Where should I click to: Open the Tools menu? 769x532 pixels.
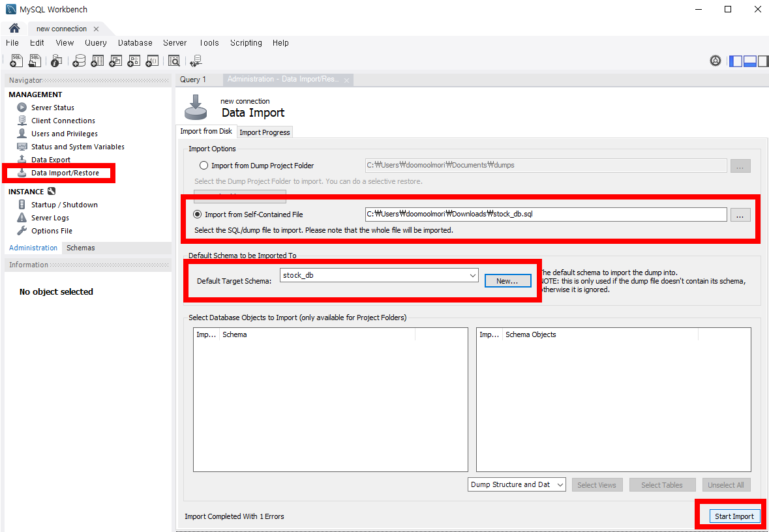tap(209, 42)
